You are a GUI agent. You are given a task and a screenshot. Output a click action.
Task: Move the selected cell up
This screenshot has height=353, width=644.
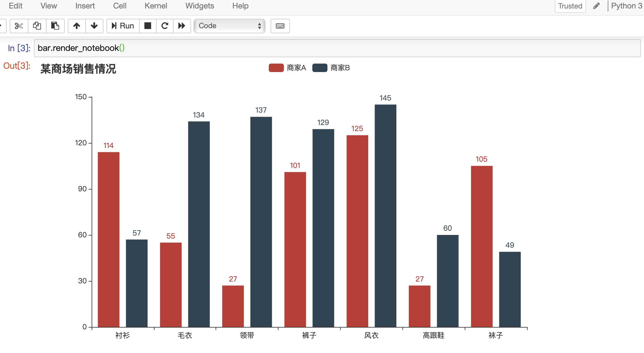pos(77,26)
